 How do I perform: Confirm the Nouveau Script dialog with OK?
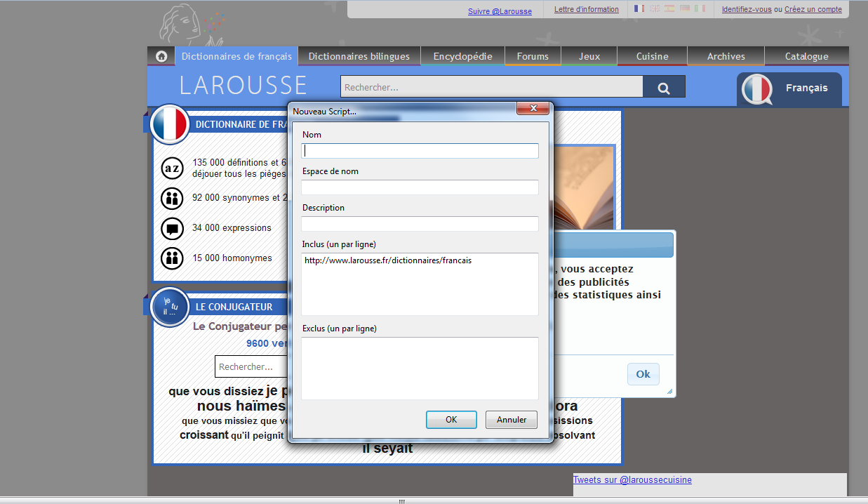point(451,420)
